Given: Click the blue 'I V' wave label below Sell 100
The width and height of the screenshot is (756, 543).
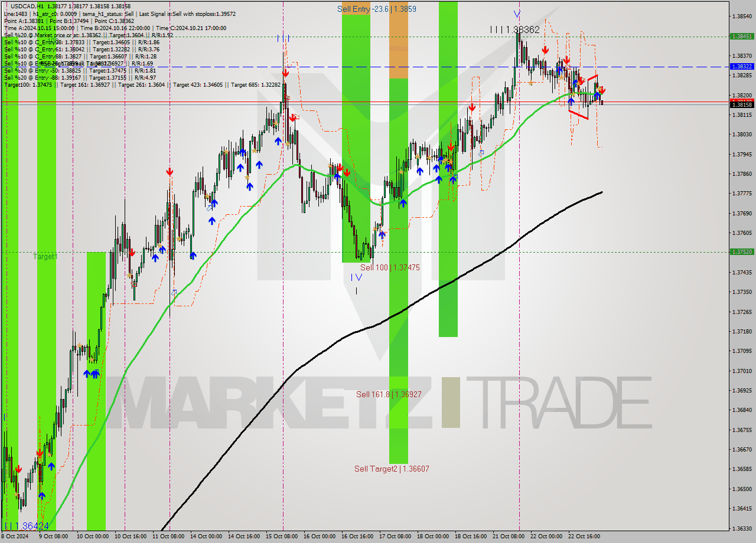Looking at the screenshot, I should (x=356, y=277).
